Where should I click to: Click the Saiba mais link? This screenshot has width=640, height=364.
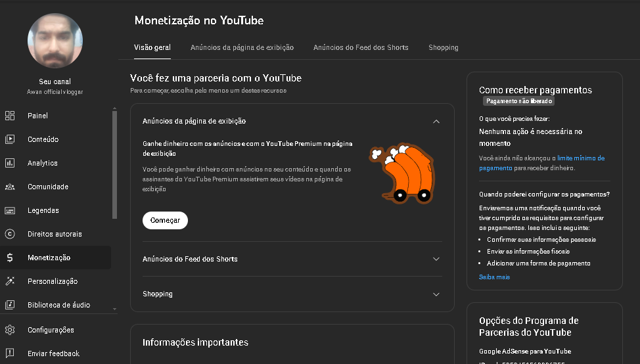(494, 277)
